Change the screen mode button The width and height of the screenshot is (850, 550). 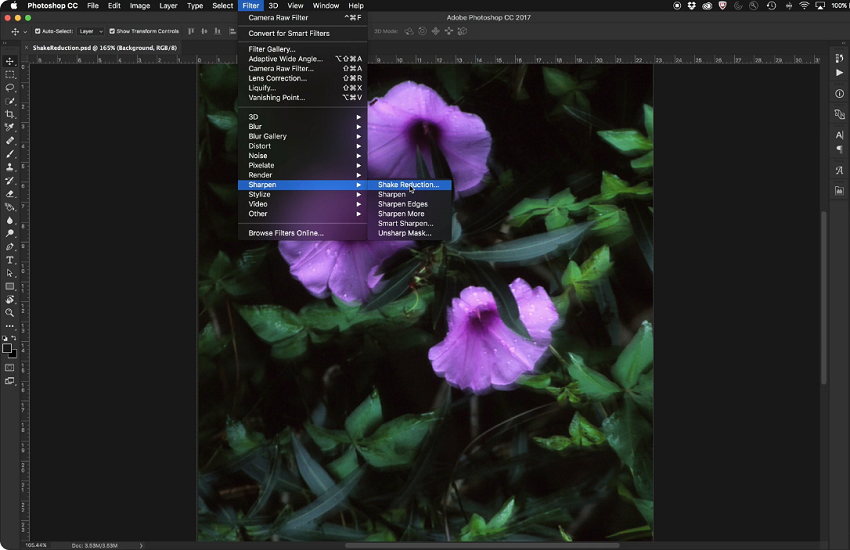click(10, 381)
